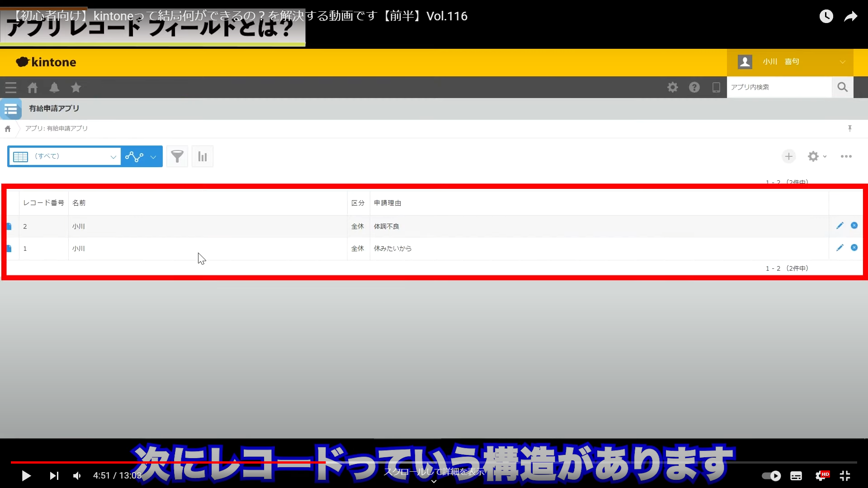
Task: Open the notifications bell
Action: click(54, 88)
